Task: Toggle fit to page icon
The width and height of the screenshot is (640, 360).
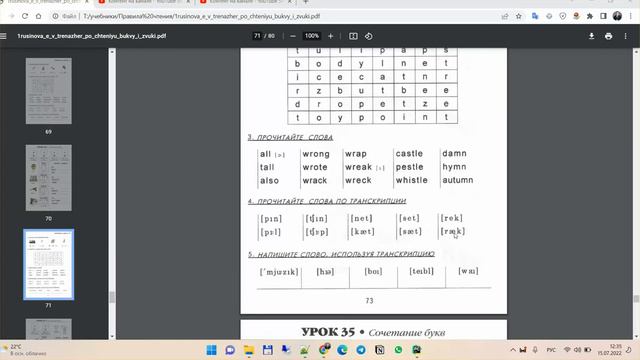Action: tap(353, 36)
